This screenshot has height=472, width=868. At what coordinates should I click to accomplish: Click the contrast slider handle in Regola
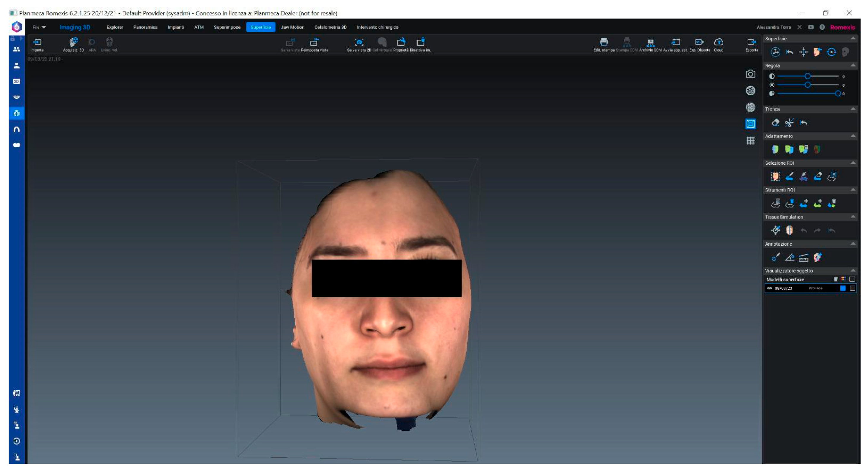tap(807, 76)
